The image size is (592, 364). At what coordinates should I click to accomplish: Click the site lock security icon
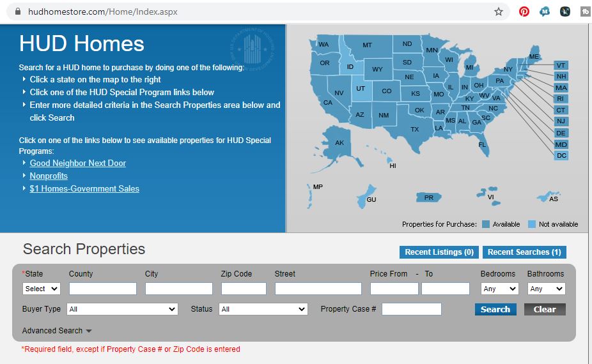point(18,11)
